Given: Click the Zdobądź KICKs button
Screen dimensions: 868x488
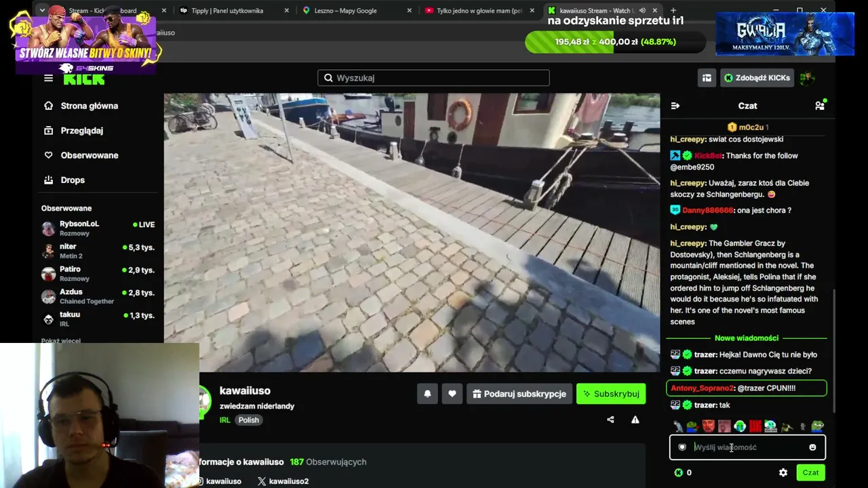Looking at the screenshot, I should (757, 78).
